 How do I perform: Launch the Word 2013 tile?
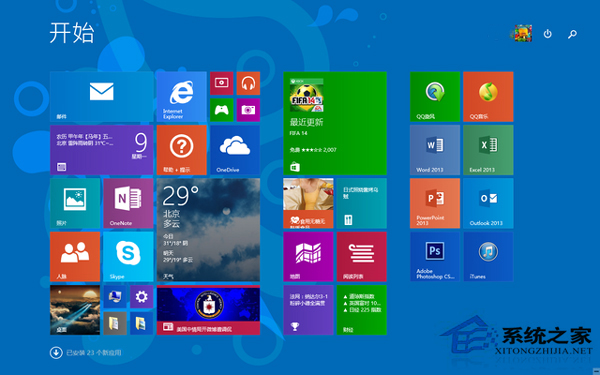(x=435, y=150)
